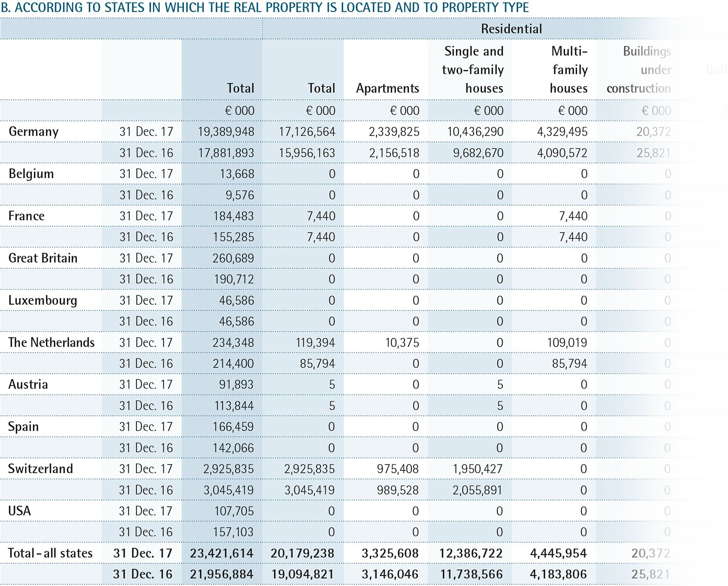Click Switzerland apartments value 975,408
The image size is (728, 586).
(397, 469)
